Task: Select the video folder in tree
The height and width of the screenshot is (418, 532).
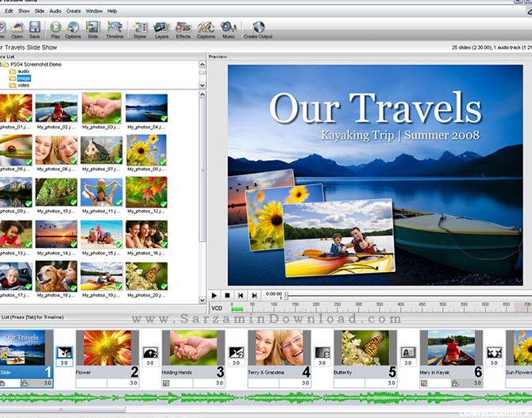Action: (23, 85)
